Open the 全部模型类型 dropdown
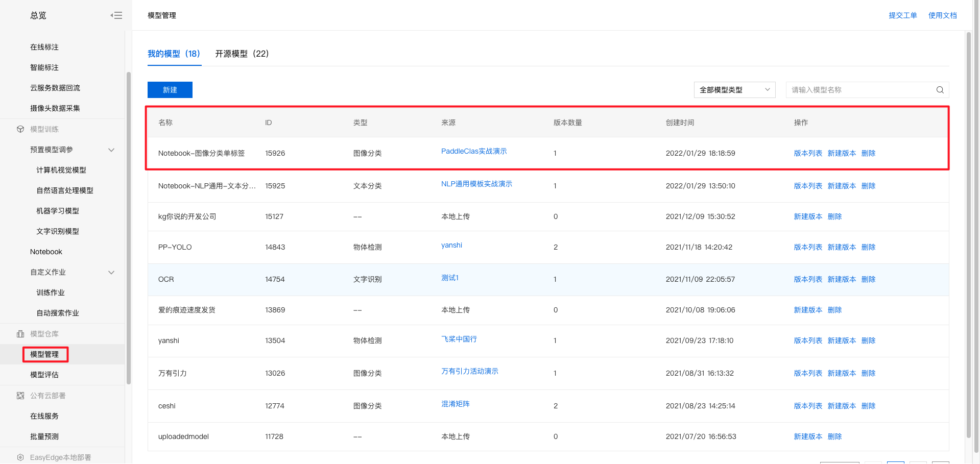This screenshot has height=464, width=980. point(734,90)
